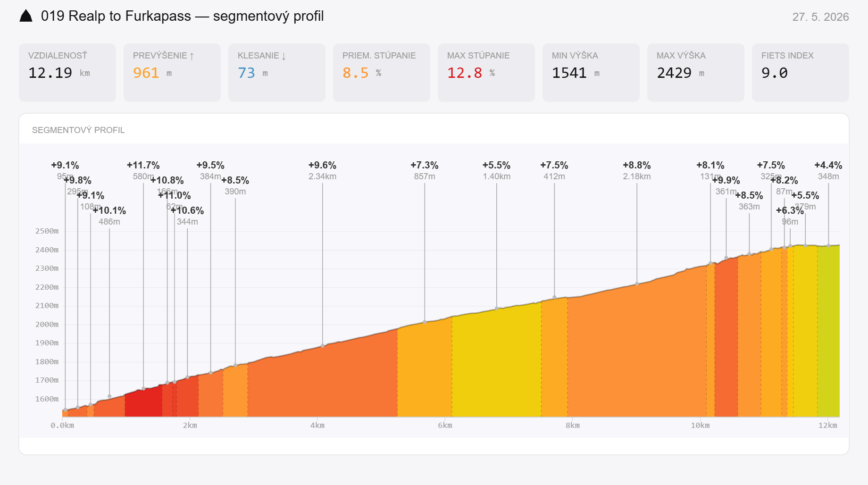The height and width of the screenshot is (485, 868).
Task: Select the 2.18km segment length label
Action: (x=637, y=176)
